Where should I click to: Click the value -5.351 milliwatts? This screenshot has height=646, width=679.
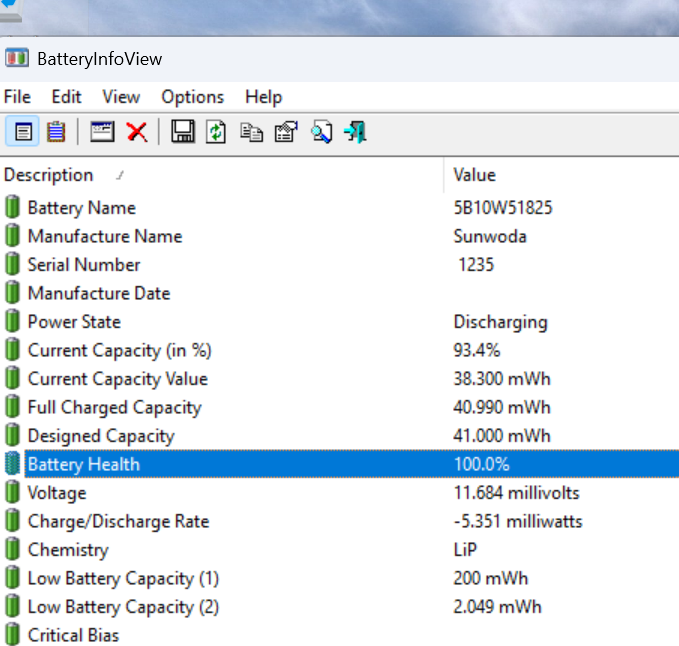tap(518, 521)
